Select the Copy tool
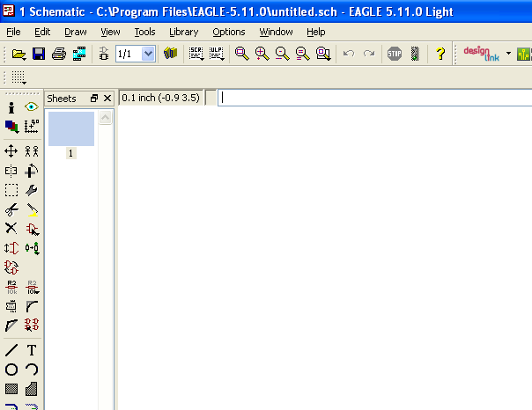 [x=32, y=150]
